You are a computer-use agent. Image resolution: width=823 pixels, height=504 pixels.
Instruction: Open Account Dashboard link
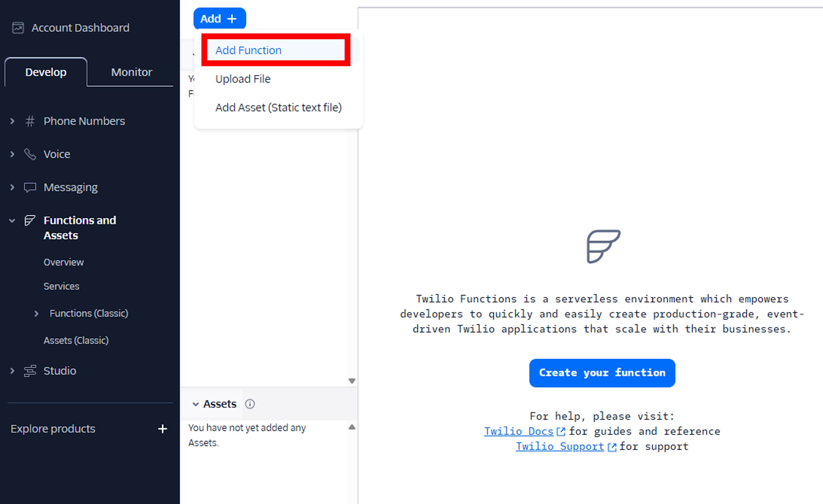coord(80,28)
